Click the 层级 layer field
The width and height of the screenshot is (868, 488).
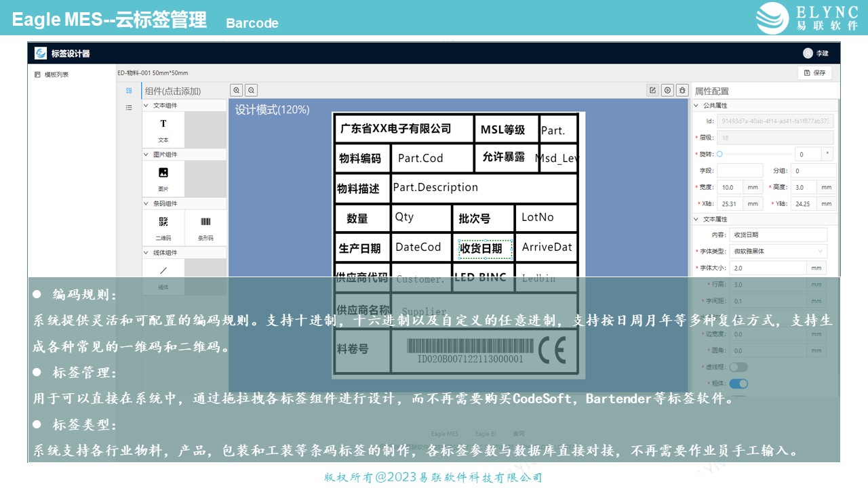tap(775, 138)
